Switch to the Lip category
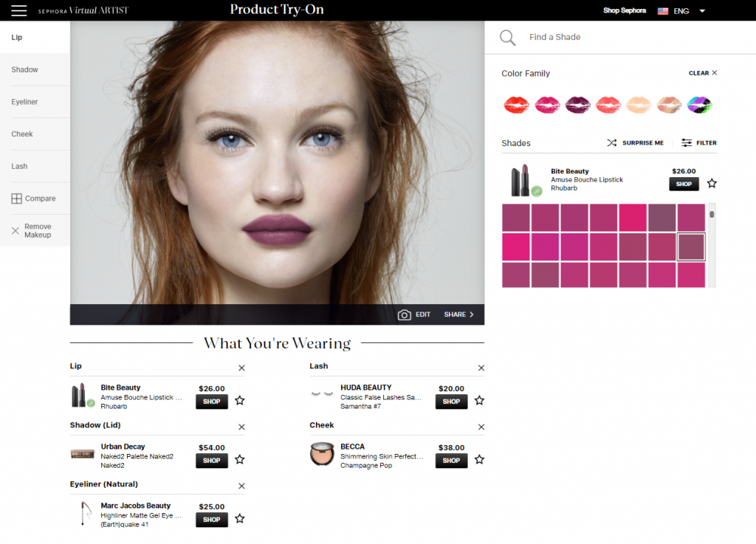The width and height of the screenshot is (756, 544). click(x=35, y=37)
